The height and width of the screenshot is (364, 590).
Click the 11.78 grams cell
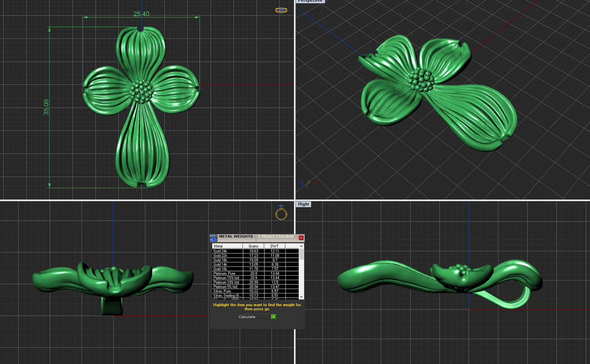(253, 269)
